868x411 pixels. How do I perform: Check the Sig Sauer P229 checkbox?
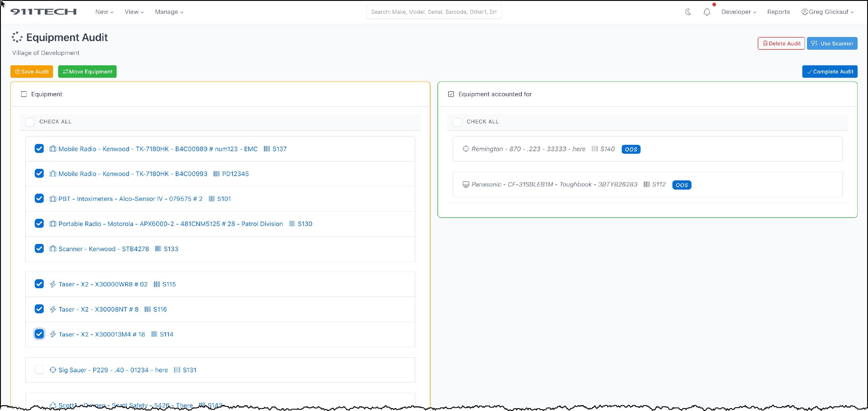click(x=39, y=370)
